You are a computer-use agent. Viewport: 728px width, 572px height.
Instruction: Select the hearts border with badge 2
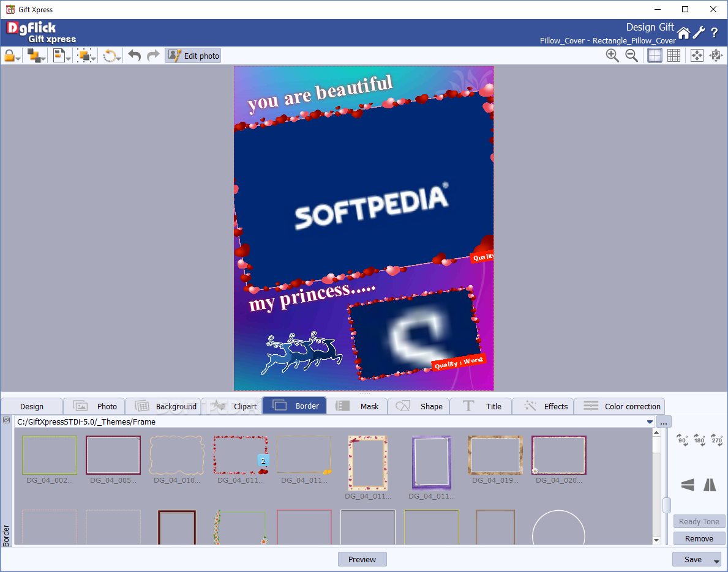point(241,455)
